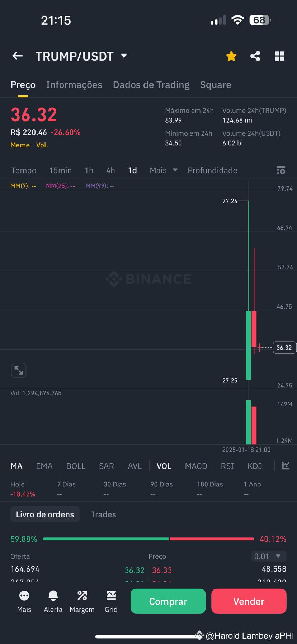The width and height of the screenshot is (297, 644).
Task: Open the Dados de Trading tab
Action: [151, 85]
